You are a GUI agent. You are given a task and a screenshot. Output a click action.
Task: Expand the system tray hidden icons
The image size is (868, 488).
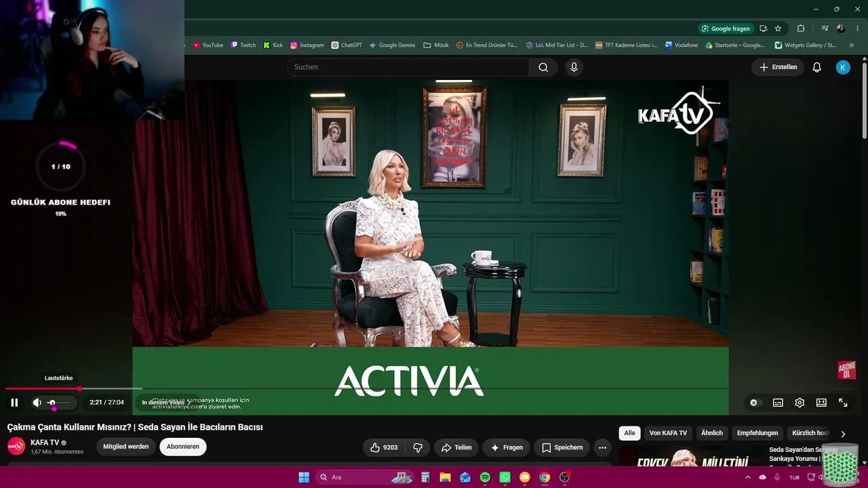tap(748, 477)
